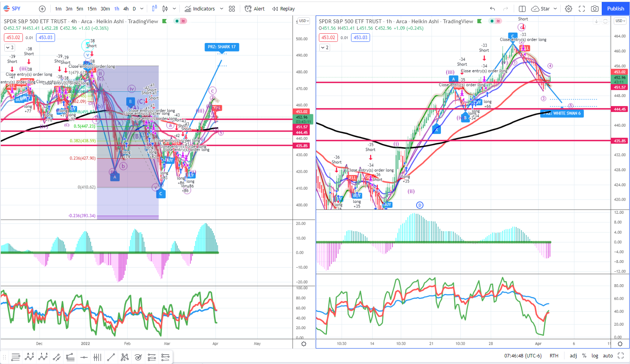Toggle adj price adjustment
Viewport: 630px width, 364px height.
click(573, 355)
